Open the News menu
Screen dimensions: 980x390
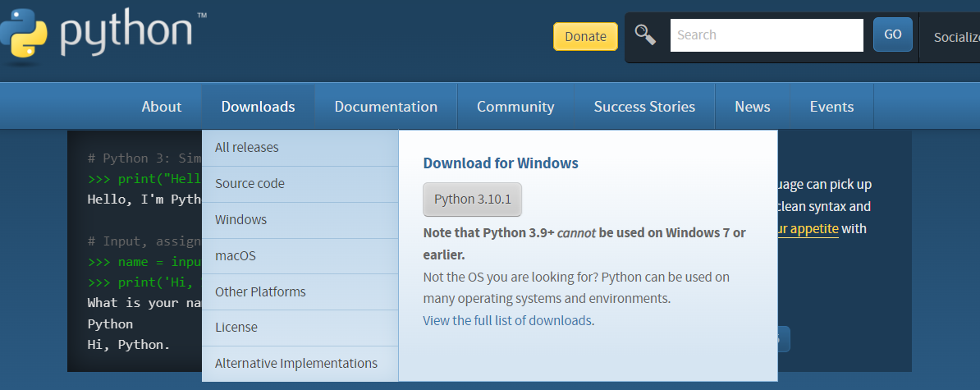coord(753,106)
